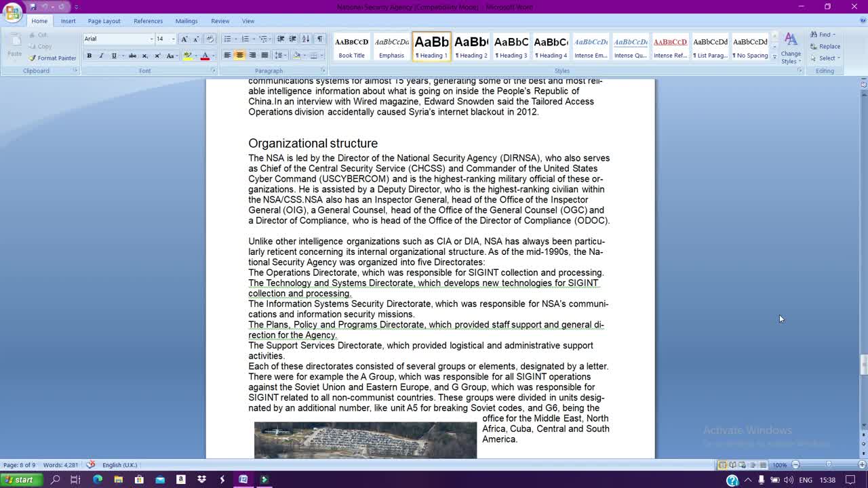
Task: Click the Decrease Indent icon
Action: click(281, 39)
